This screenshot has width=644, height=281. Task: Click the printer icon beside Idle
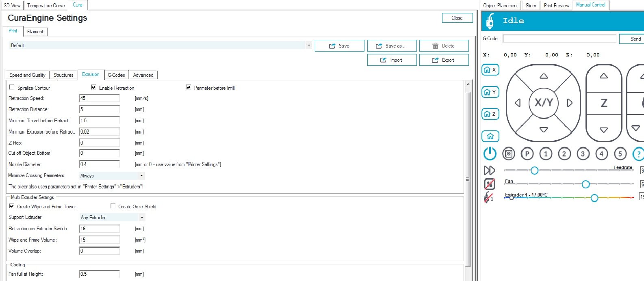pos(490,21)
